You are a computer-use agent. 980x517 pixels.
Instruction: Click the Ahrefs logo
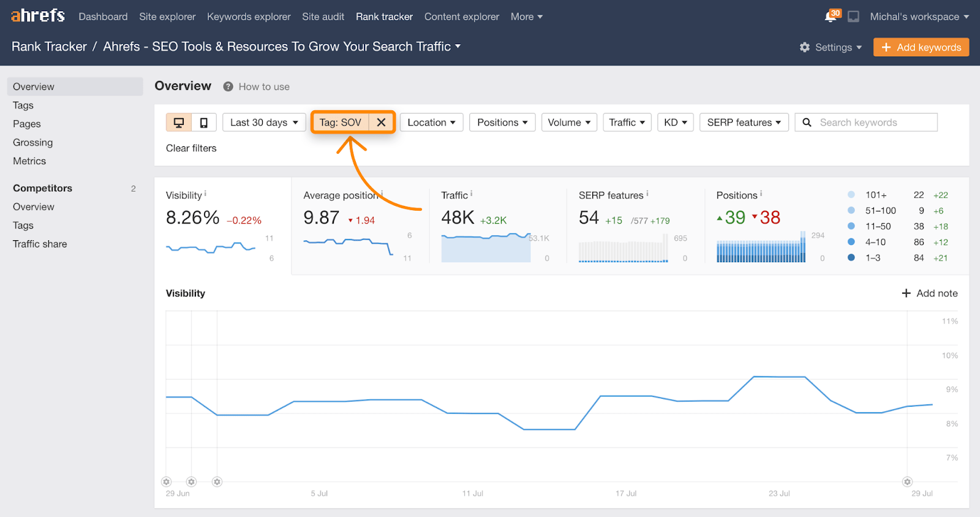(x=37, y=16)
